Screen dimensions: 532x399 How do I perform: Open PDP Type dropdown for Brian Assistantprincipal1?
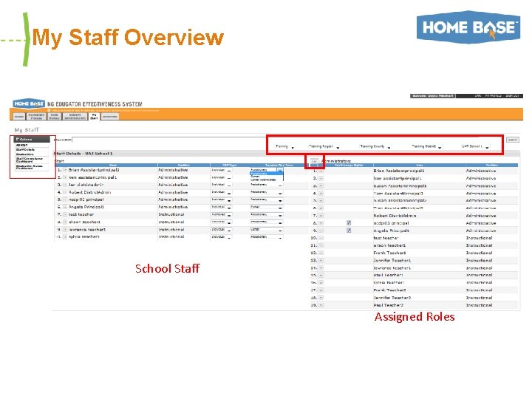tap(221, 170)
